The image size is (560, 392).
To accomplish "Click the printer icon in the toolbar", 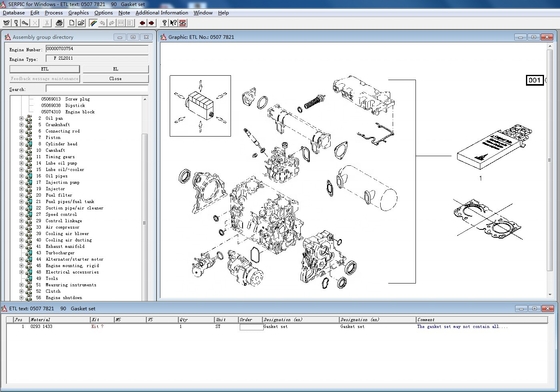I will pos(59,23).
